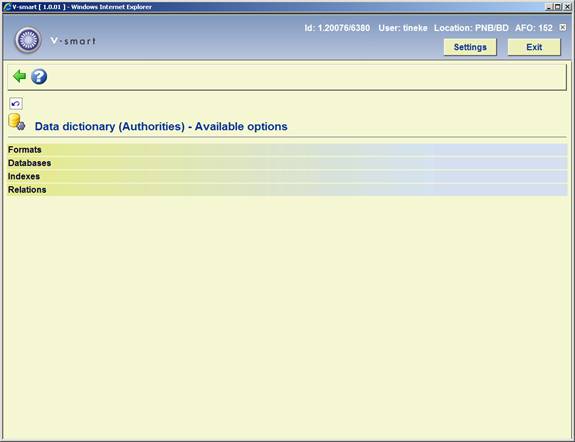The image size is (575, 442).
Task: Click the Location: PNB/BD label
Action: (471, 28)
